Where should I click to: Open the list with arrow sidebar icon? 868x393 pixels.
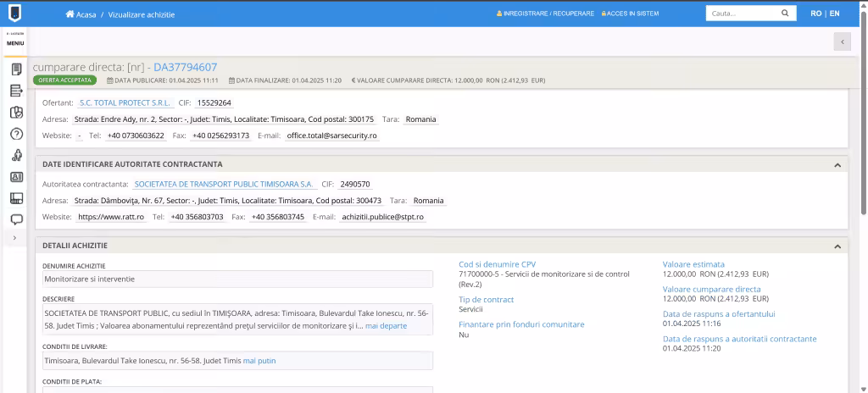pyautogui.click(x=17, y=91)
